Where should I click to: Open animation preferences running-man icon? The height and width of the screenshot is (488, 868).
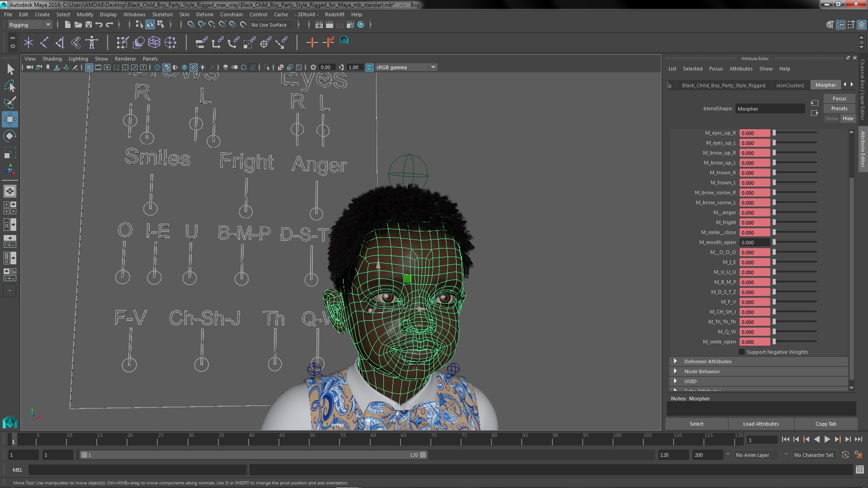[x=859, y=455]
